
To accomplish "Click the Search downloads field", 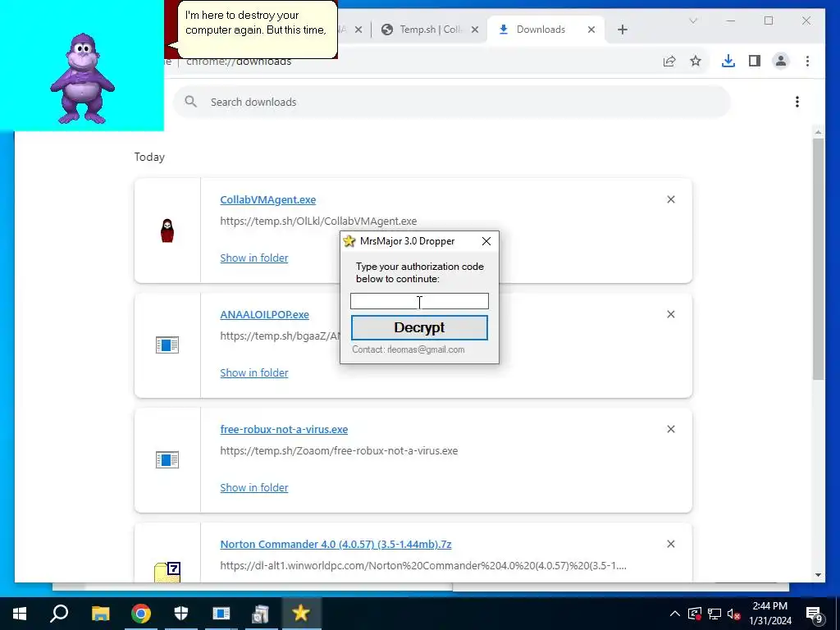I will pos(452,102).
